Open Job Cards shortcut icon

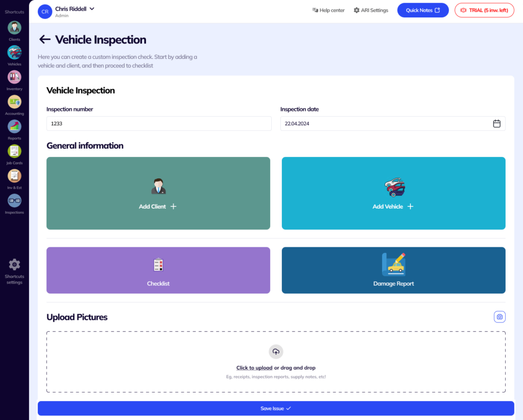pos(14,151)
